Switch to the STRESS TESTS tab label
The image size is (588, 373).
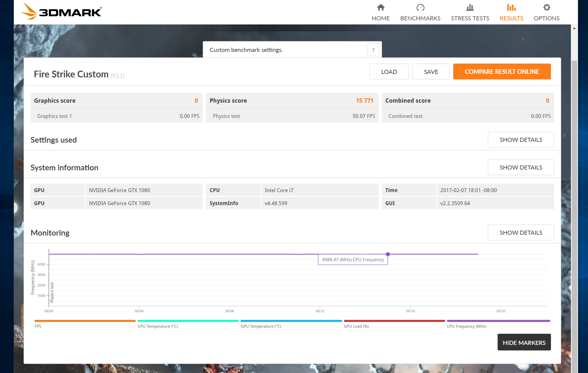point(470,18)
